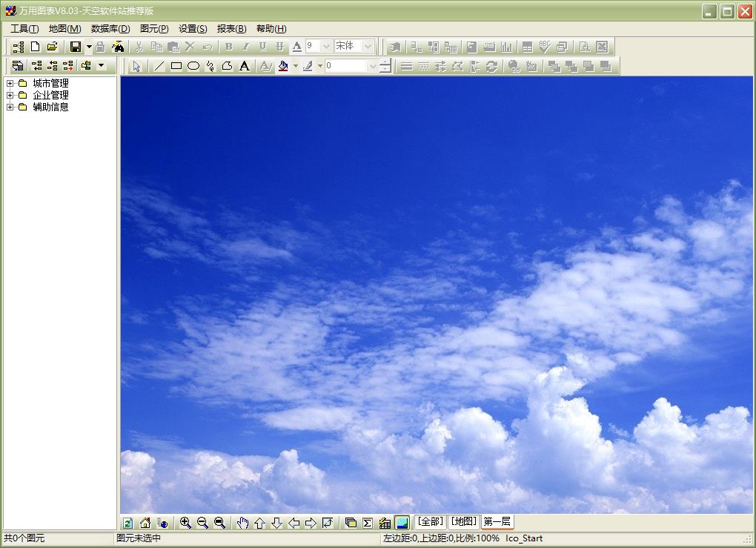Toggle the pointer selection tool
The height and width of the screenshot is (548, 756).
(x=136, y=66)
